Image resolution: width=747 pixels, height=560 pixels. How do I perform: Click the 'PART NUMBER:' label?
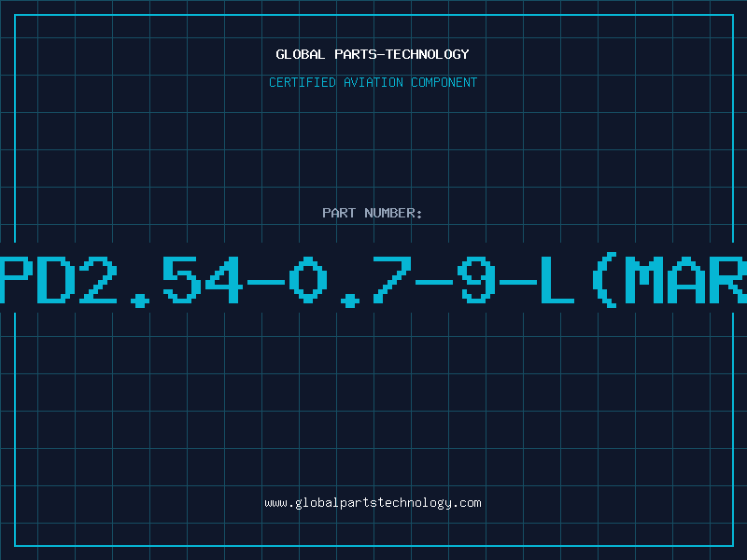pos(373,213)
